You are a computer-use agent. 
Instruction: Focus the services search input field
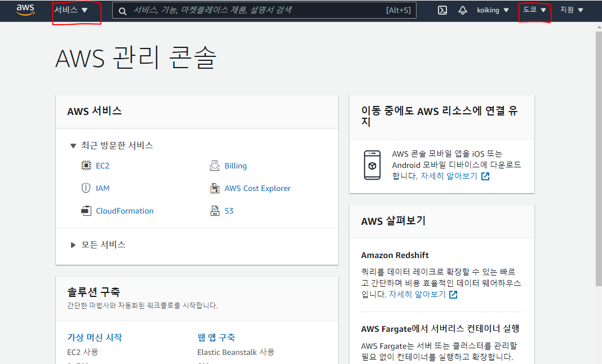(264, 10)
